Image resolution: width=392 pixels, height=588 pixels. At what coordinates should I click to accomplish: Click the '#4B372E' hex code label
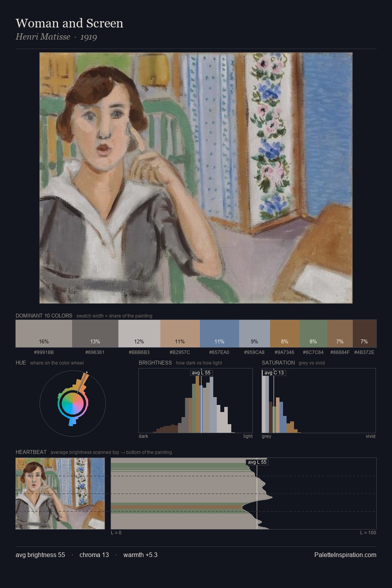click(365, 352)
